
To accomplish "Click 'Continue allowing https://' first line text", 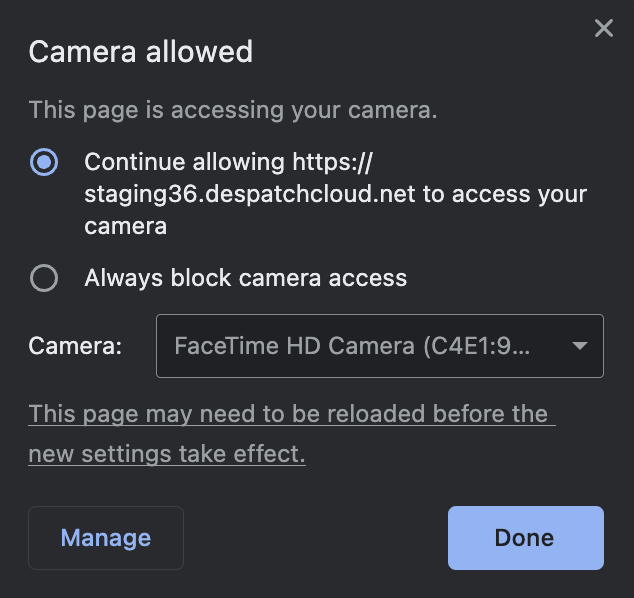I will (228, 162).
